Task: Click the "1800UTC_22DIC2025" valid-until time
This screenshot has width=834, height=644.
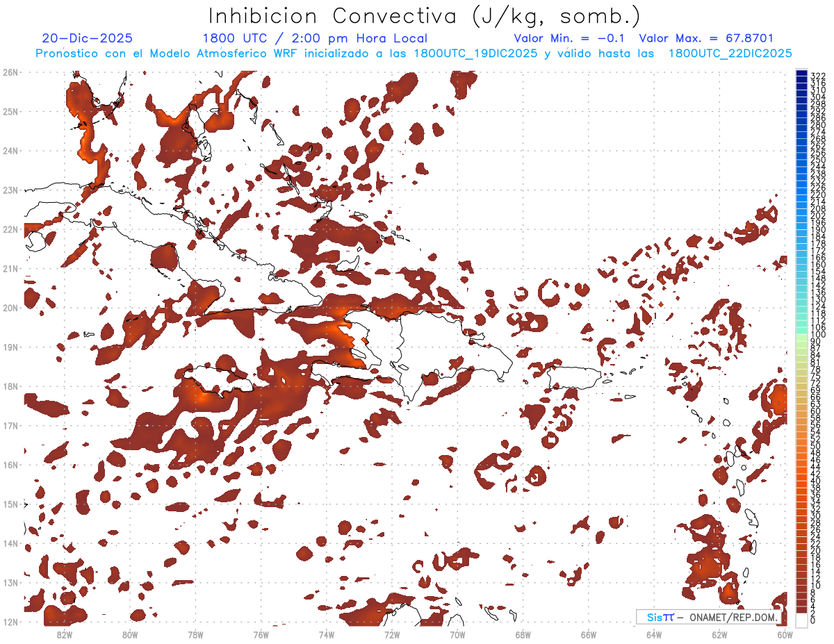Action: (730, 53)
